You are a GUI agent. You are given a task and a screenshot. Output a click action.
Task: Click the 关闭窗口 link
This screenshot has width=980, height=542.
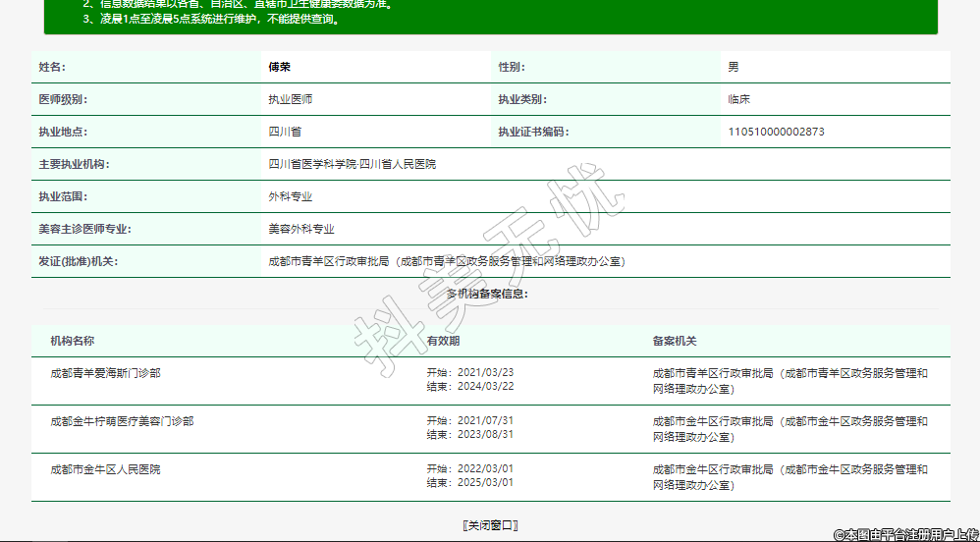[x=490, y=525]
